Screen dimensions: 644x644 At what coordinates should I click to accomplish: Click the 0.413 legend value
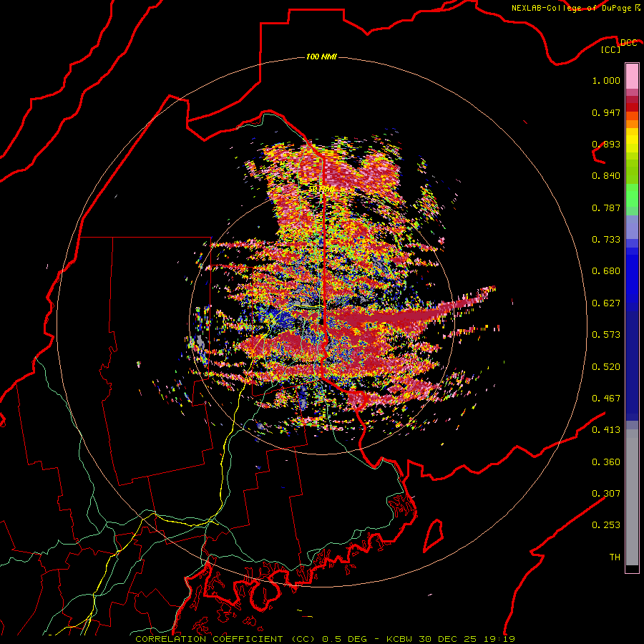(606, 430)
